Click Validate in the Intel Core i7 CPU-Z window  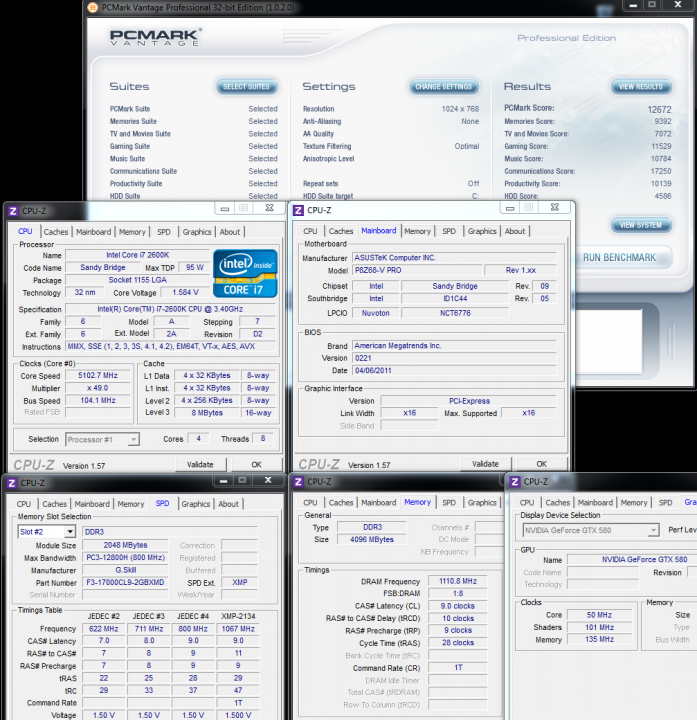coord(200,464)
